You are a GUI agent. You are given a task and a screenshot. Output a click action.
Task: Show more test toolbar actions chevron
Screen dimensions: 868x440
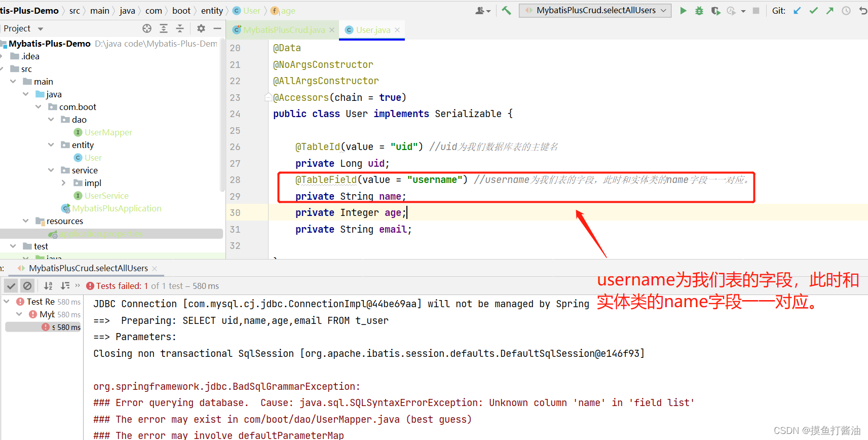78,285
